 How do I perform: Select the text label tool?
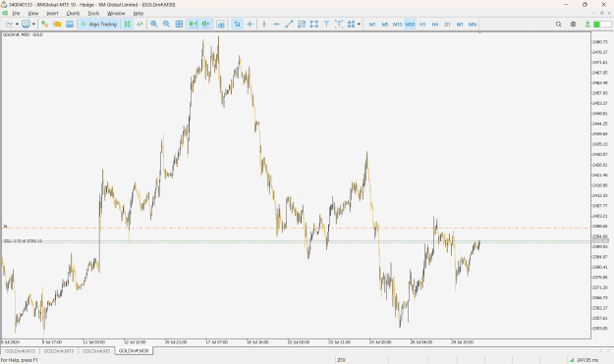(x=339, y=25)
